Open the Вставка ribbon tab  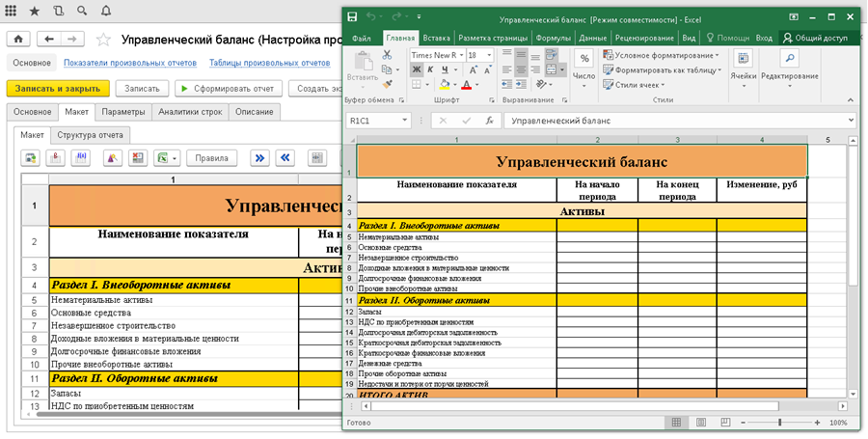436,38
